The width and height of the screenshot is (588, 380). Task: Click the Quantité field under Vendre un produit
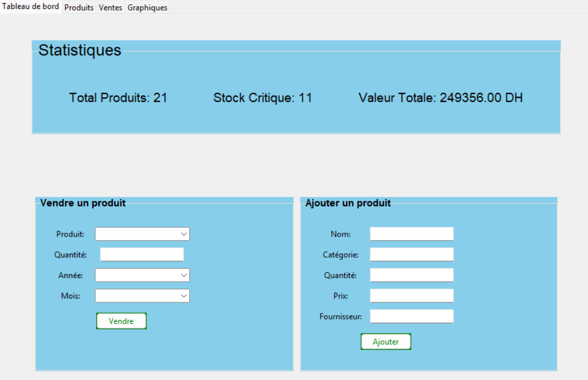coord(141,254)
